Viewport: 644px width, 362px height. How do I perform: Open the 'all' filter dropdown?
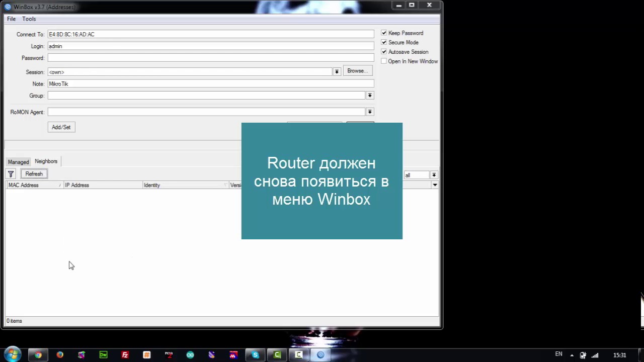click(434, 175)
